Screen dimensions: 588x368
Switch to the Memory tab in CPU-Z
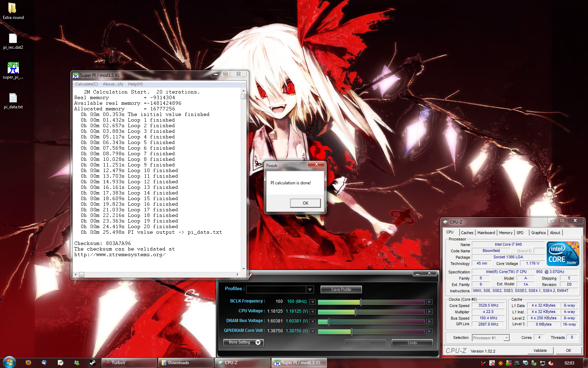click(505, 233)
